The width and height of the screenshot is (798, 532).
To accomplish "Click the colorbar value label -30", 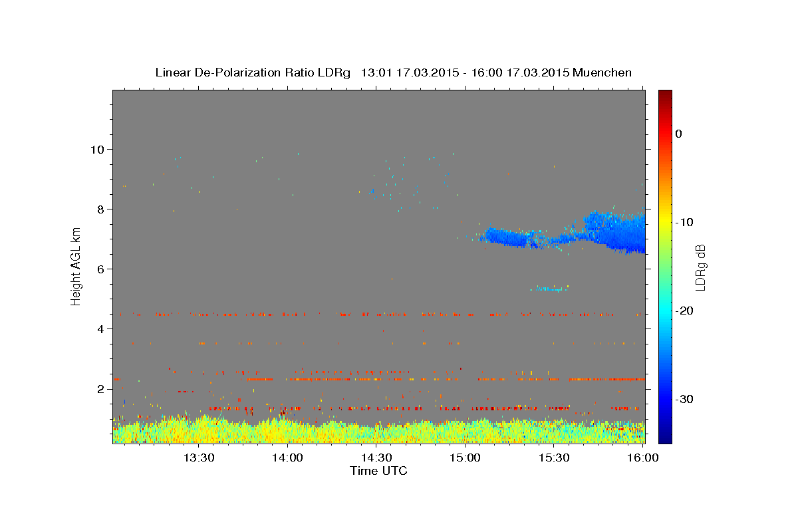I will point(684,399).
